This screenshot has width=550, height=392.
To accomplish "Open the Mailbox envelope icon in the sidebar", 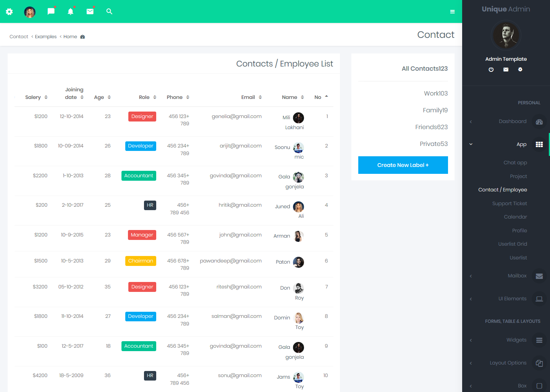I will [539, 276].
